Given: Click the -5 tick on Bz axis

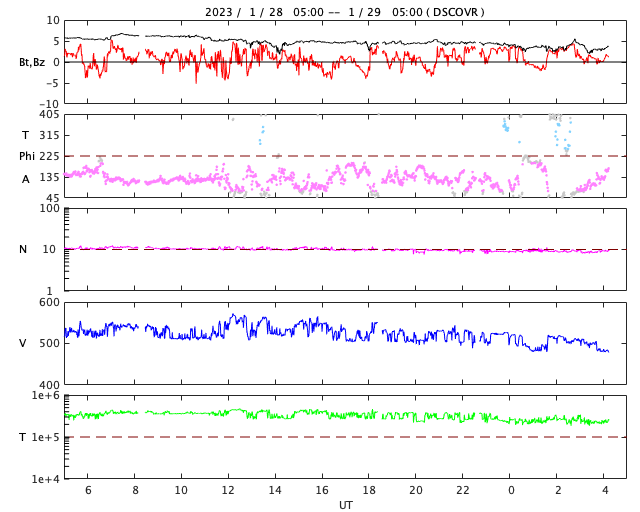Looking at the screenshot, I should pyautogui.click(x=52, y=83).
